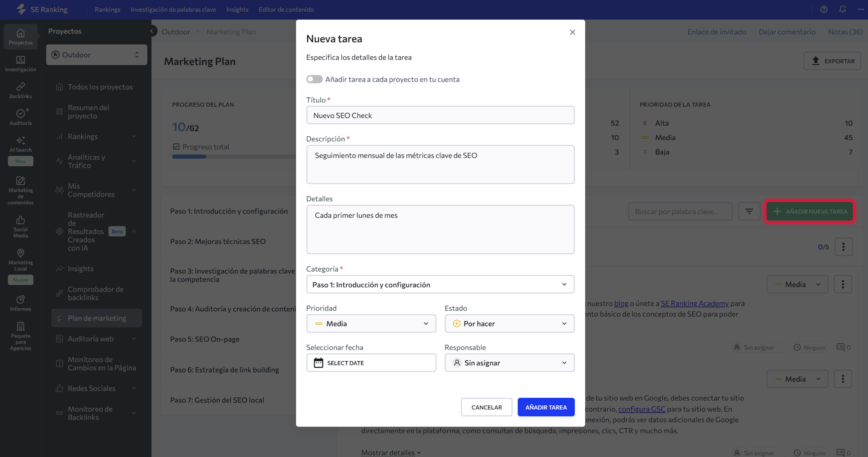Open Backlinks sidebar icon
Viewport: 868px width, 457px height.
[21, 91]
